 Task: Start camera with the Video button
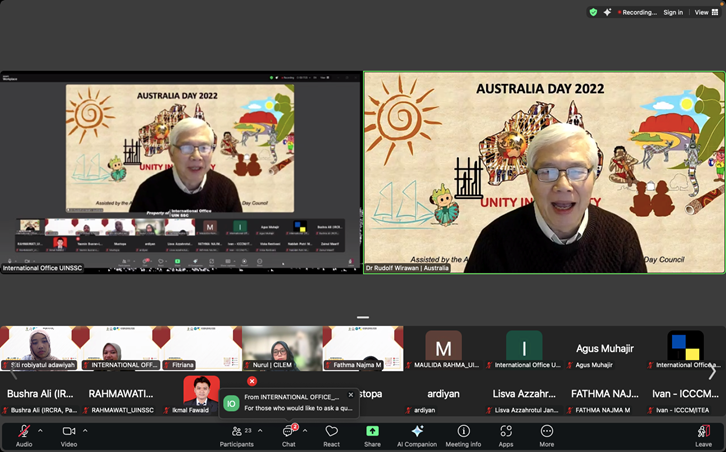coord(69,436)
